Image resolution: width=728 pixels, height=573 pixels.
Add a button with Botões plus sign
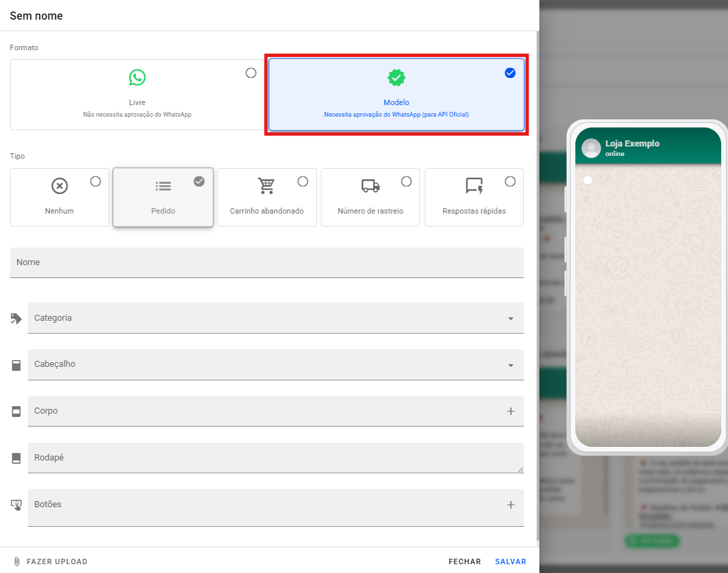click(510, 505)
